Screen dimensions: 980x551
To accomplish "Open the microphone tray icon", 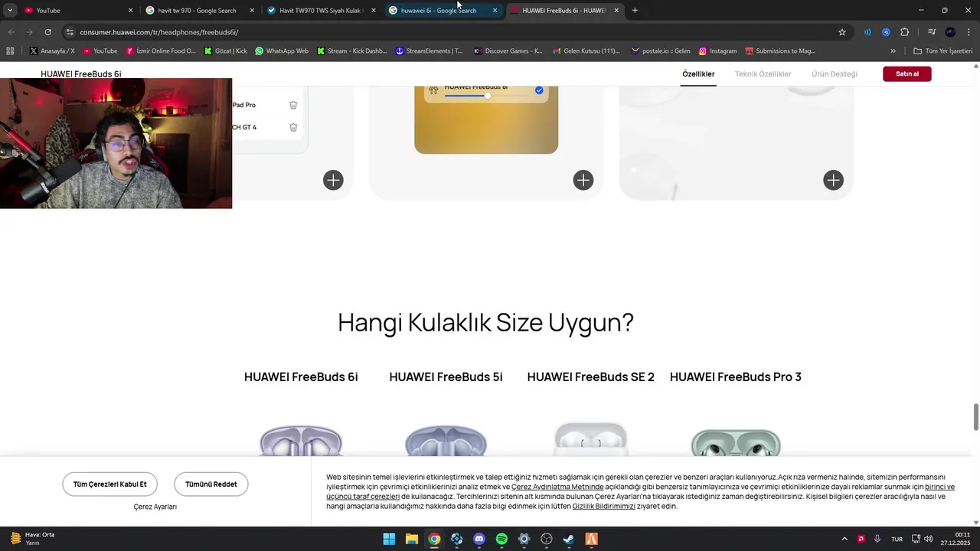I will point(877,539).
